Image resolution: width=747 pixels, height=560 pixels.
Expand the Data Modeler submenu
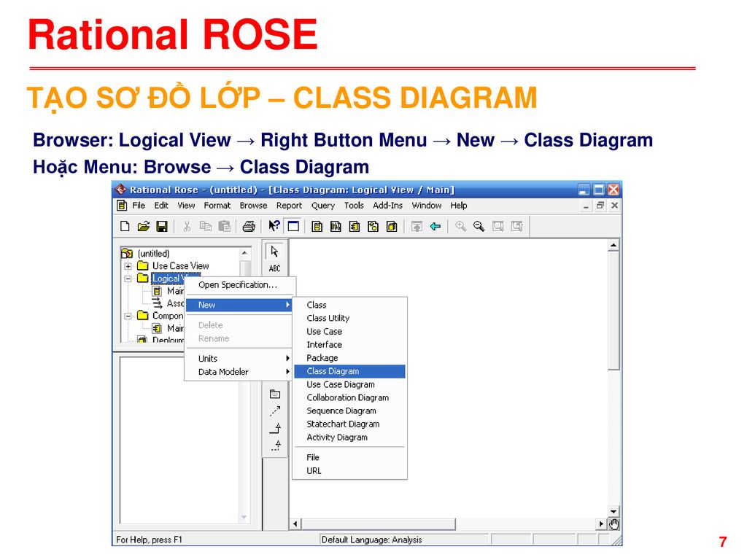(239, 372)
